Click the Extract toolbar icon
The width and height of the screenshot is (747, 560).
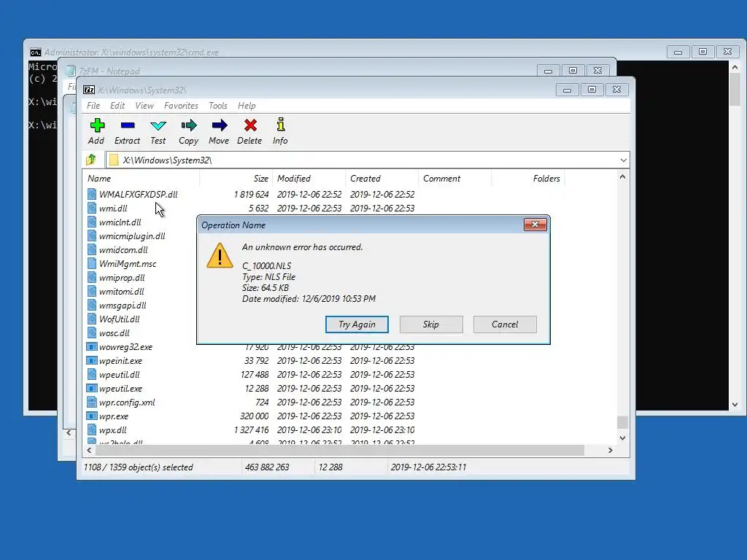tap(128, 125)
